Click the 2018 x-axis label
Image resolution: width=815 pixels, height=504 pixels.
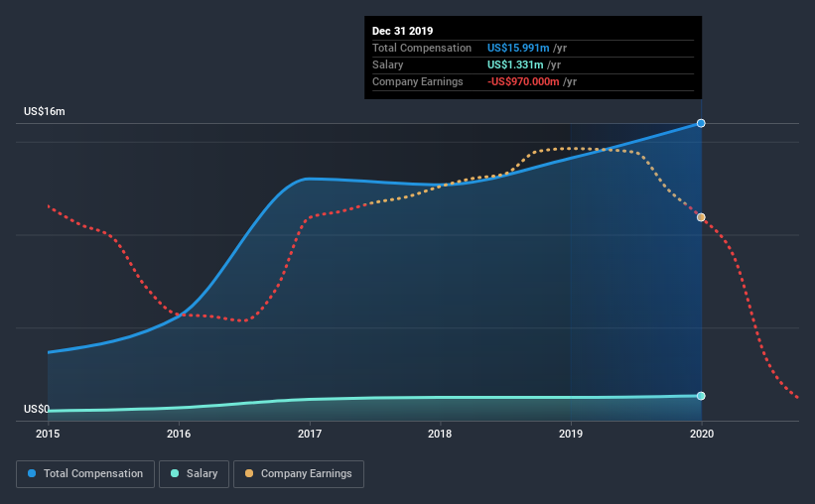[x=440, y=434]
